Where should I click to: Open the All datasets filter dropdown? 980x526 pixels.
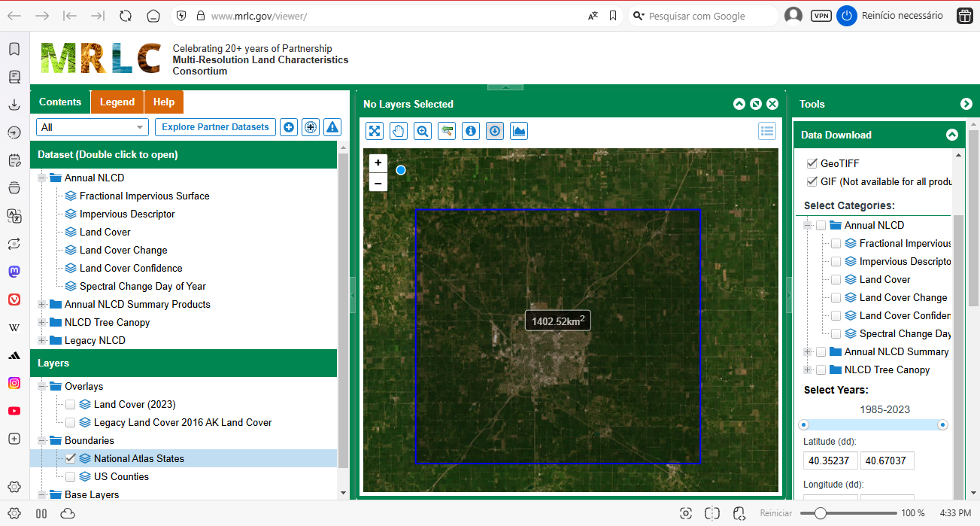click(93, 127)
